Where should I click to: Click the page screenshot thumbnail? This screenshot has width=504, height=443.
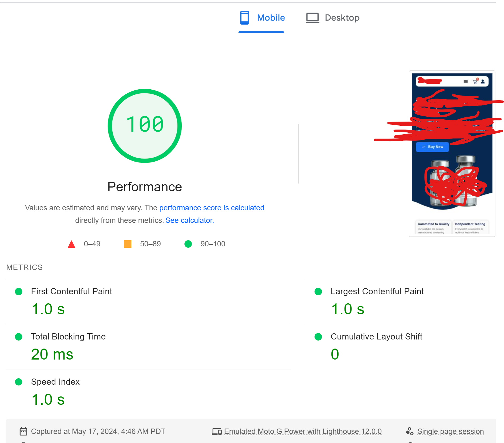click(x=452, y=154)
